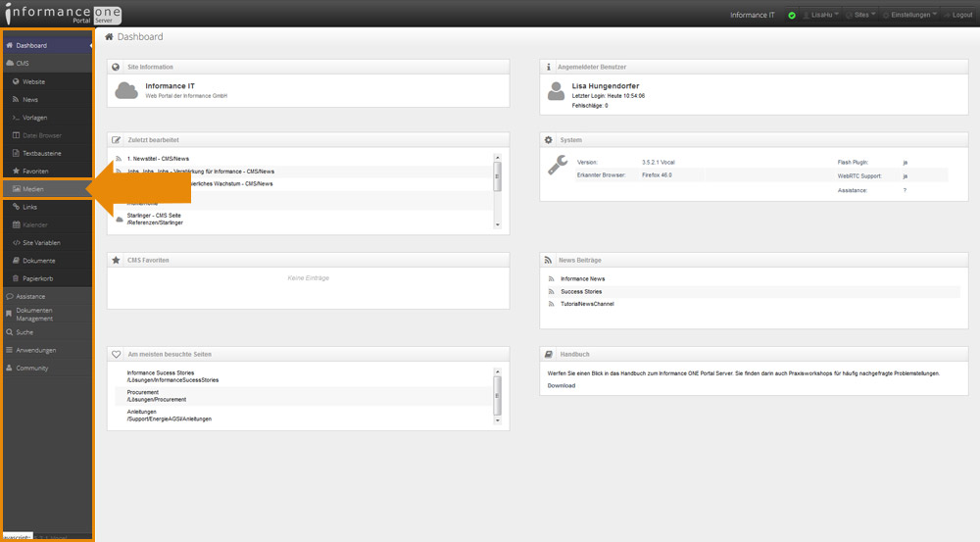This screenshot has width=980, height=542.
Task: Click the wrench icon in System panel
Action: (x=558, y=165)
